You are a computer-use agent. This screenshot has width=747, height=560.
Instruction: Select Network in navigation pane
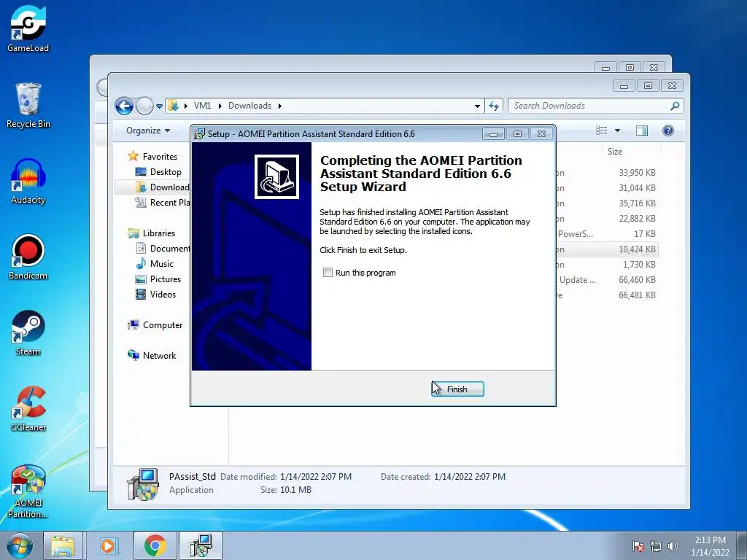click(x=152, y=356)
